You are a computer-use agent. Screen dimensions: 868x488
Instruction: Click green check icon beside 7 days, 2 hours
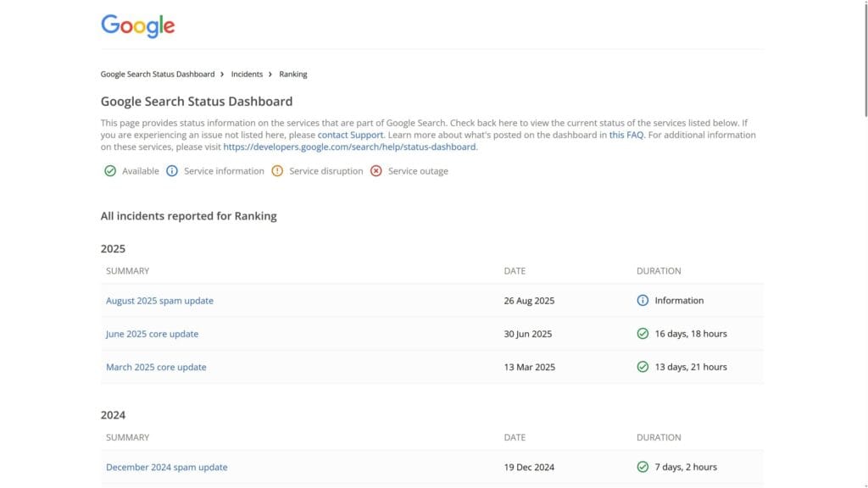643,467
